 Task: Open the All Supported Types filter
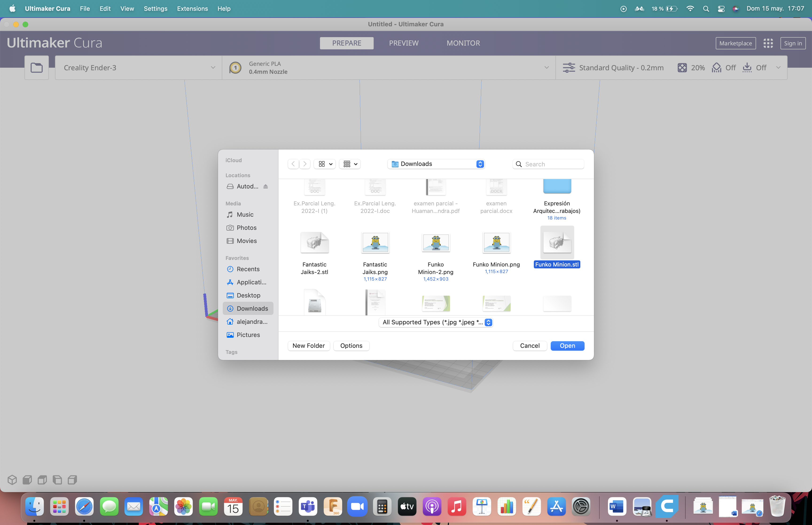tap(436, 322)
